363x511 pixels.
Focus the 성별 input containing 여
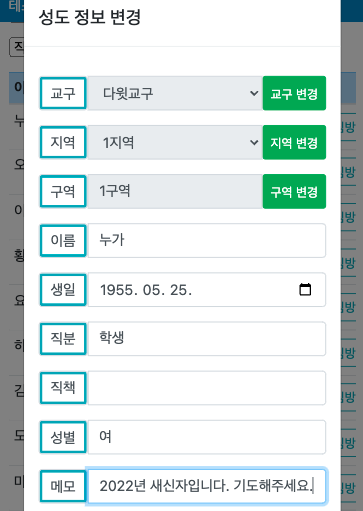point(206,437)
